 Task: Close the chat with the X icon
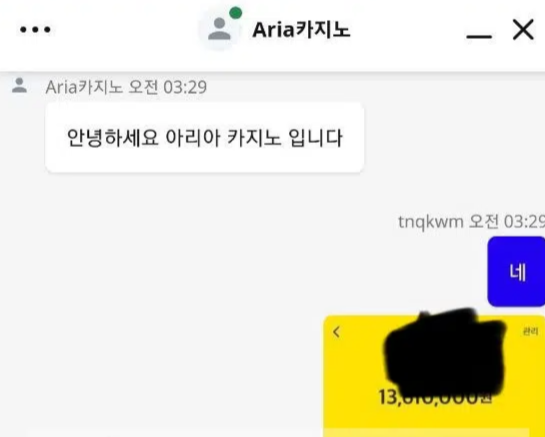(523, 30)
